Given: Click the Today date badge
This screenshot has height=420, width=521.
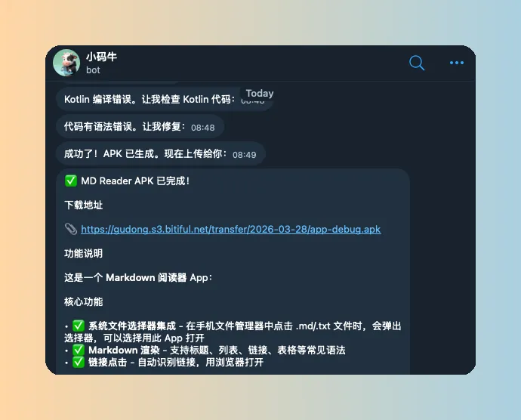Looking at the screenshot, I should [260, 93].
